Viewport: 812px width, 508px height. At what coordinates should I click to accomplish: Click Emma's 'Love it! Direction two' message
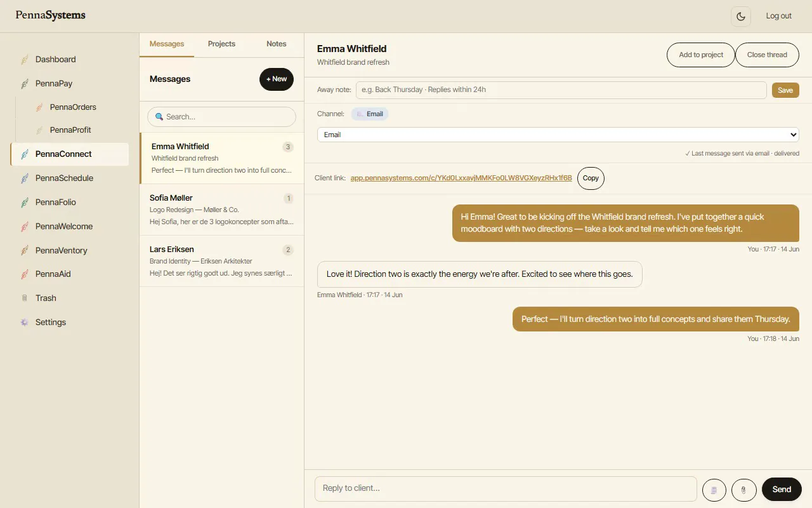click(480, 274)
